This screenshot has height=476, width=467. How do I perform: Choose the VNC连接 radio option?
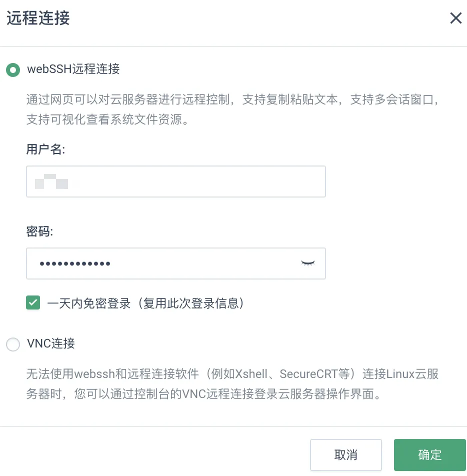pos(13,344)
